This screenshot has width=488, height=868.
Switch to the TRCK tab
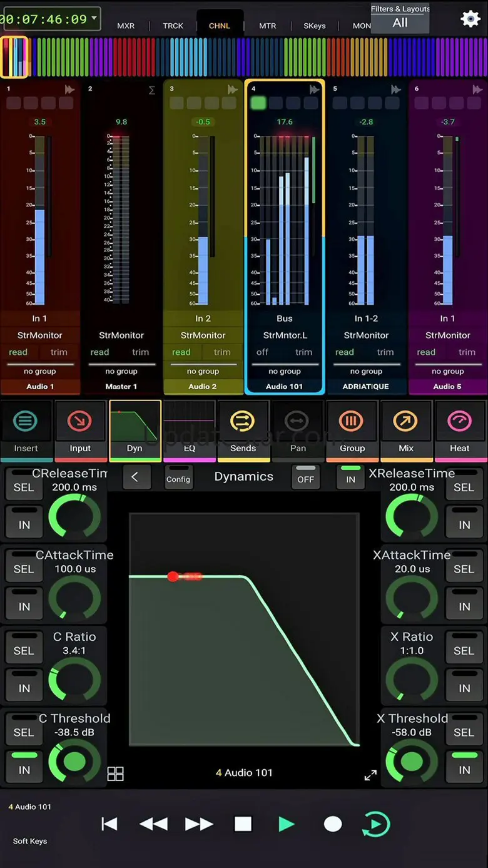[173, 26]
